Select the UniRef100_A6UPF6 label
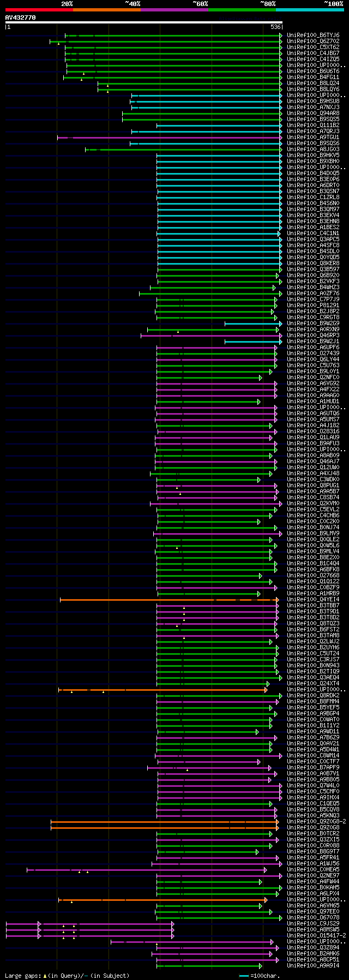 313,348
